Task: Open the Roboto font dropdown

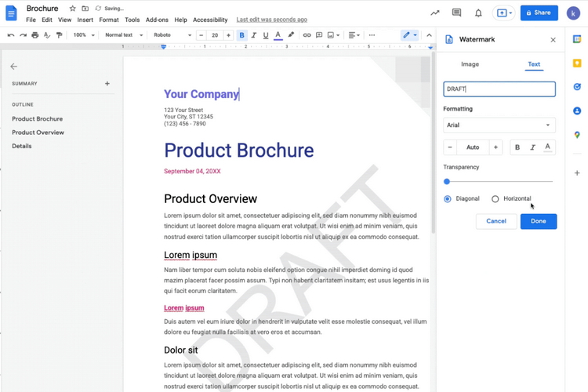Action: click(172, 34)
